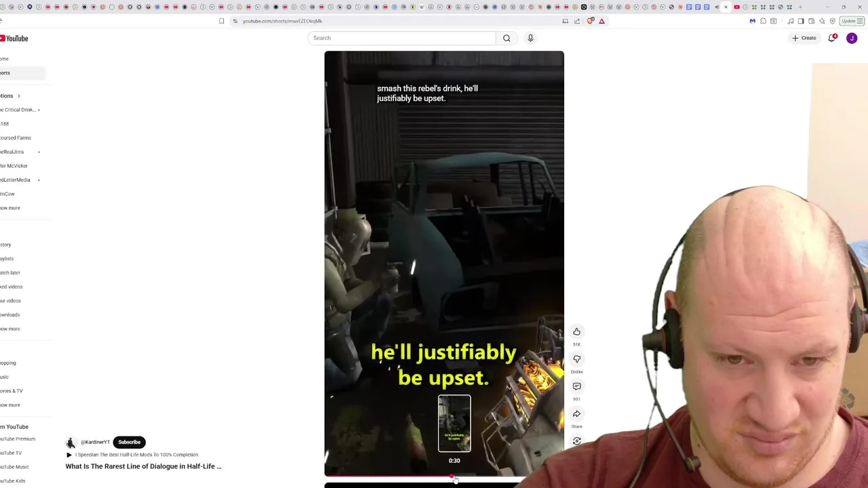
Task: Open Accursed Farms subscription
Action: point(16,138)
